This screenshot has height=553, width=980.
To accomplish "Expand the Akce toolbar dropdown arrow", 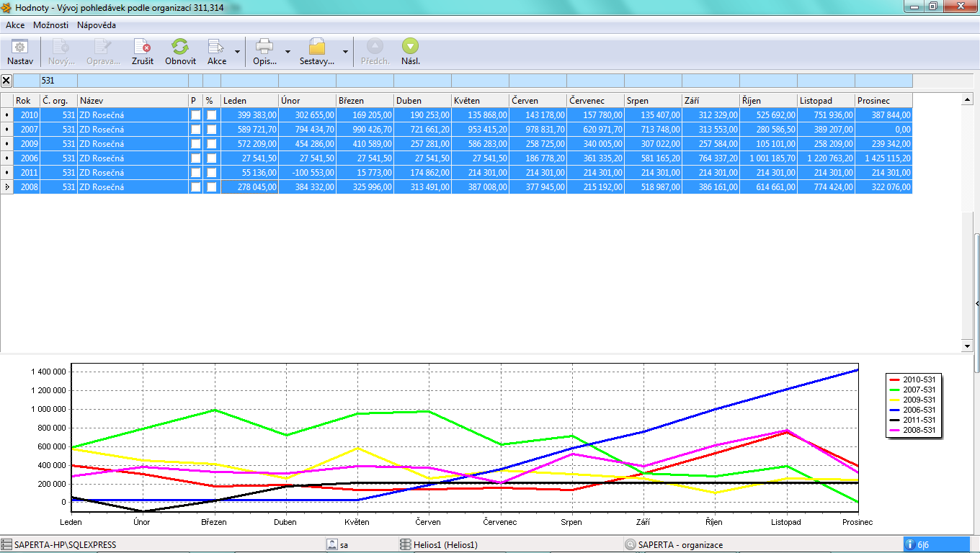I will coord(237,52).
